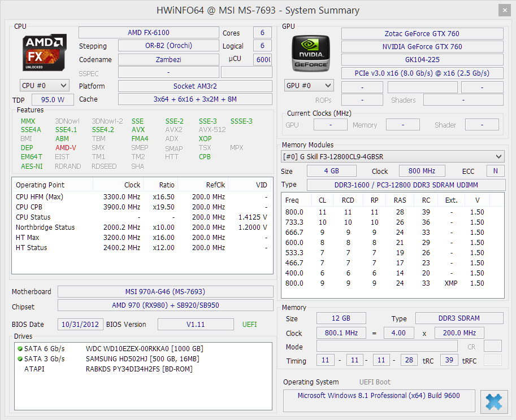Viewport: 516px width, 420px height.
Task: Click the PCIe v3.0 x16 bus field
Action: tap(422, 73)
